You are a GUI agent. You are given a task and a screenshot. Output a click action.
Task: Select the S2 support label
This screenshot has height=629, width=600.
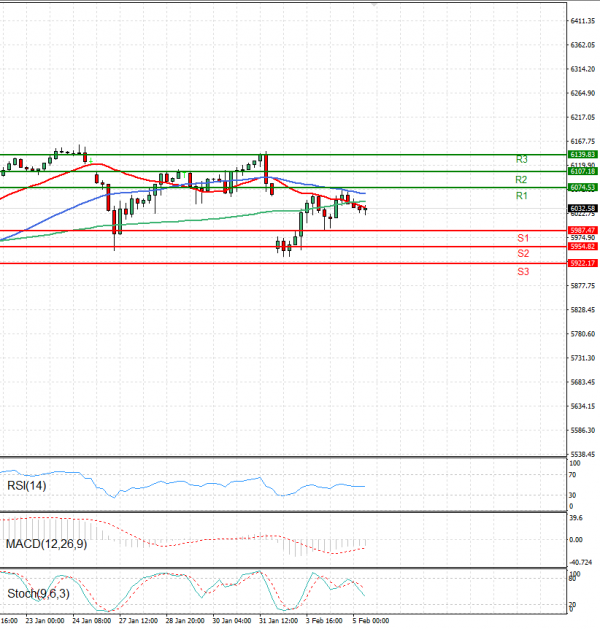523,254
